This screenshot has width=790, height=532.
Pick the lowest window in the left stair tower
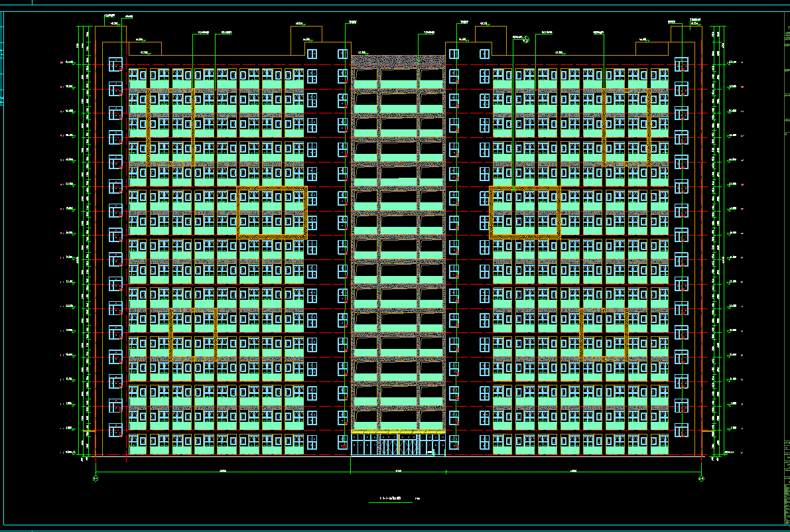point(115,431)
